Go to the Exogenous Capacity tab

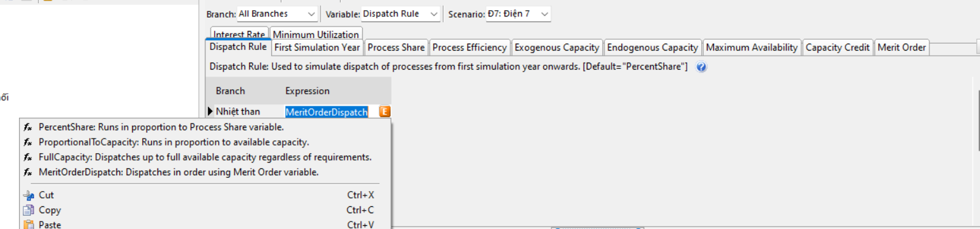pos(556,47)
